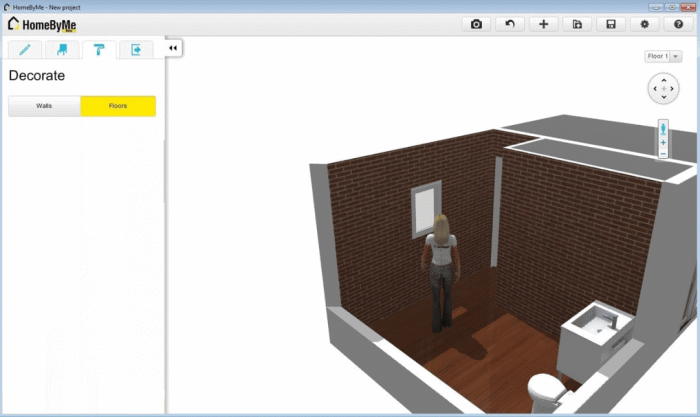This screenshot has width=700, height=417.
Task: Zoom out with the minus on the zoom bar
Action: (663, 154)
